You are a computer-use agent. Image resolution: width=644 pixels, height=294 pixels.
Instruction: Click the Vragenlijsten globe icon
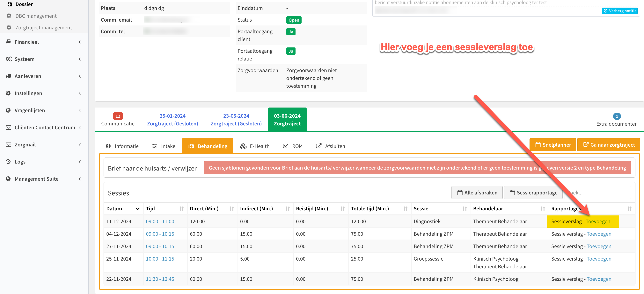(x=9, y=110)
